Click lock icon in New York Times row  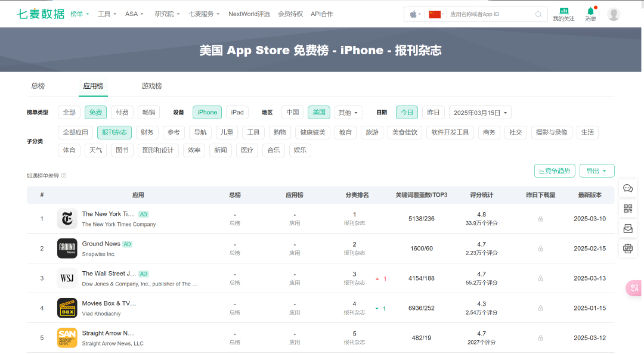point(540,219)
